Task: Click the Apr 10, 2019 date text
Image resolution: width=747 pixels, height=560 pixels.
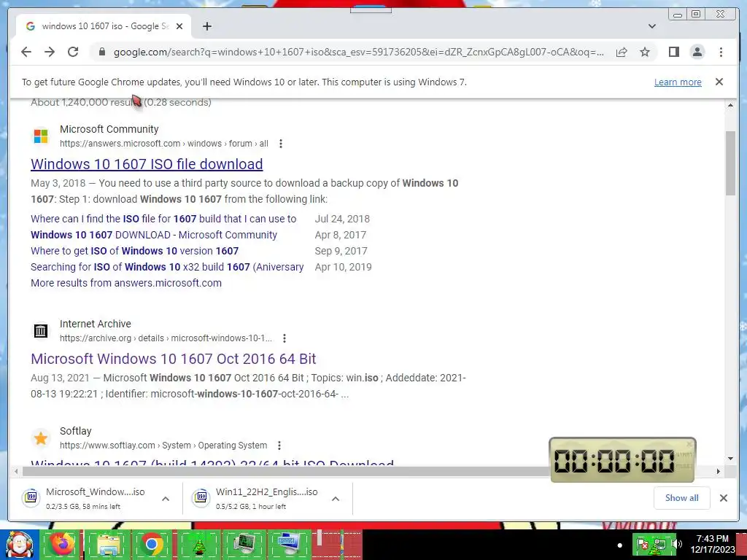Action: coord(343,267)
